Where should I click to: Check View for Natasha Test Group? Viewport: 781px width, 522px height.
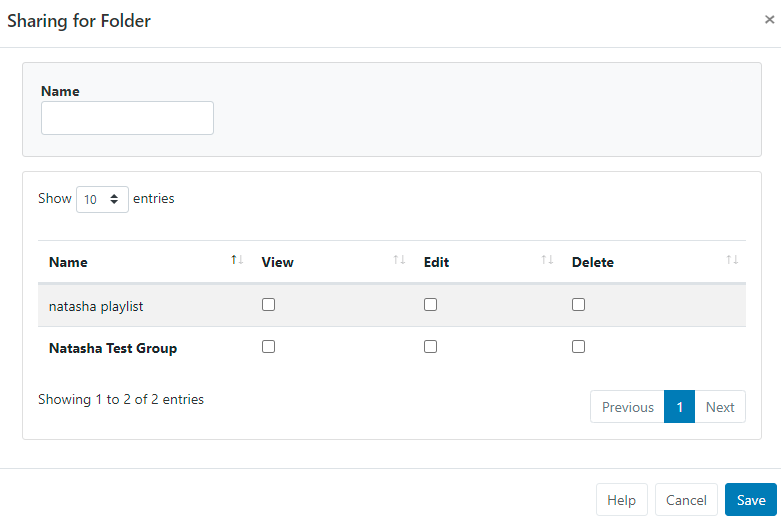pos(268,347)
